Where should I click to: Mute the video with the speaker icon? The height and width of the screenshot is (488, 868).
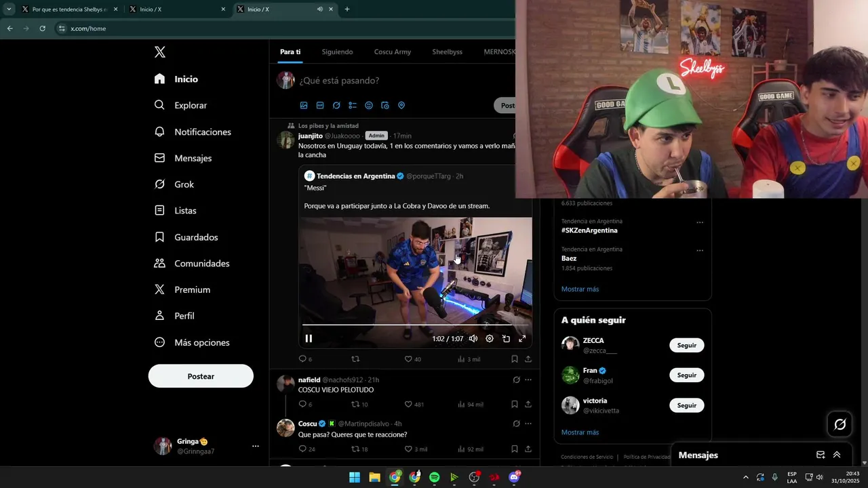pos(473,338)
